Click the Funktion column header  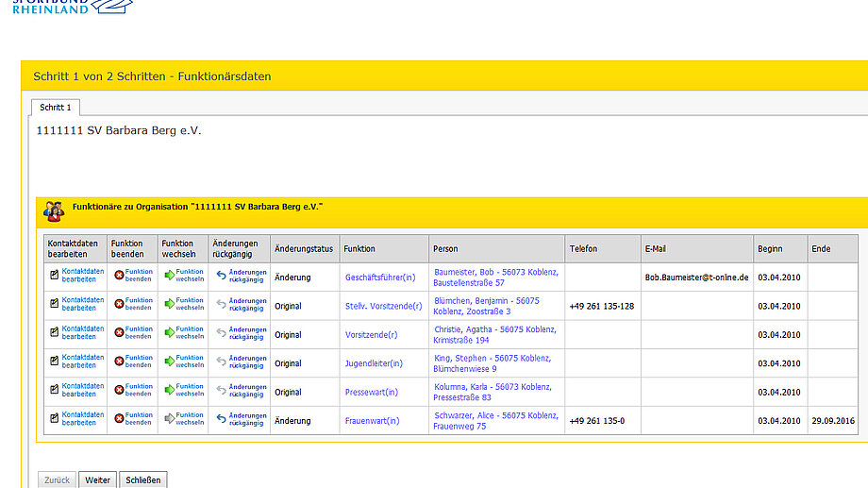pyautogui.click(x=359, y=249)
